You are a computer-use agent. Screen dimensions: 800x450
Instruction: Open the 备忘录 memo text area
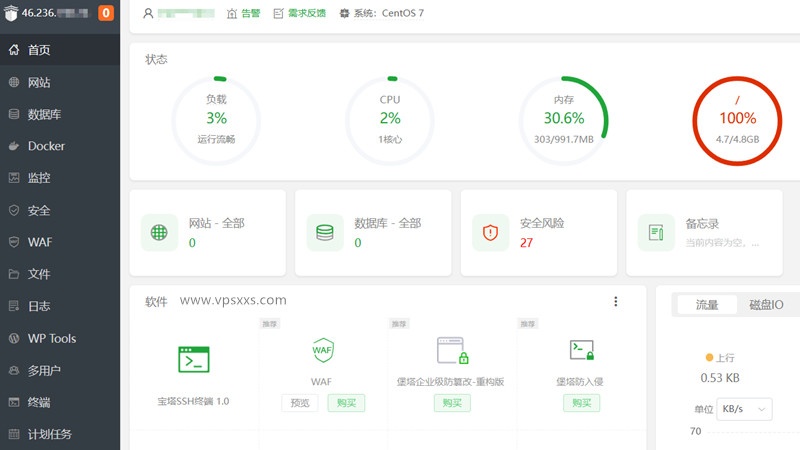pos(722,243)
